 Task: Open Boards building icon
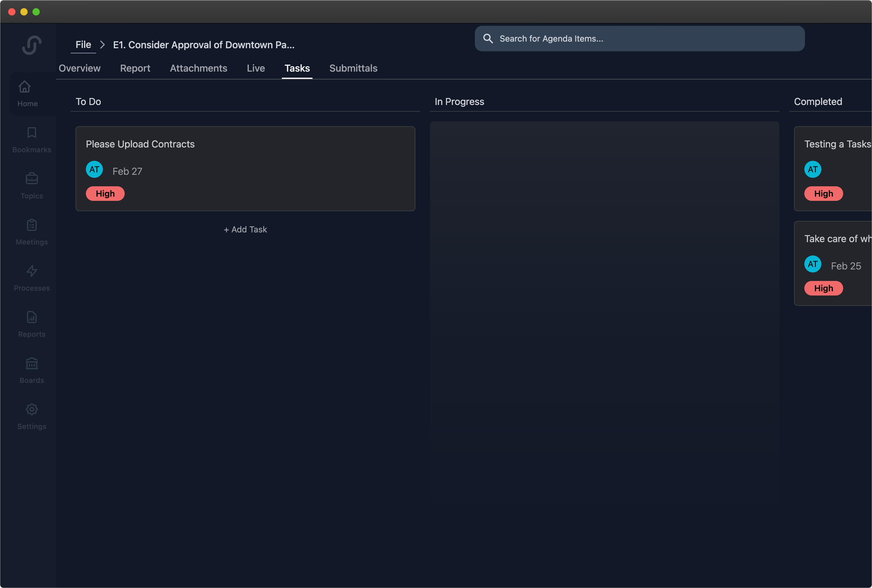click(x=32, y=363)
